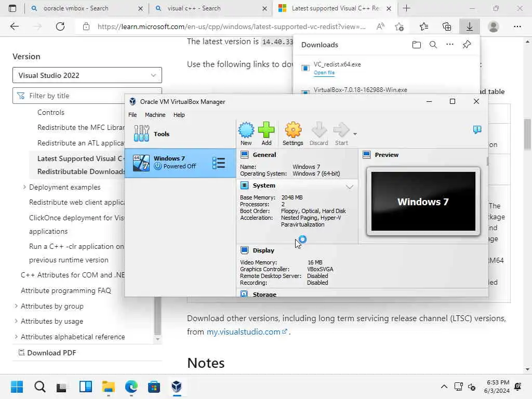Open more options in Downloads panel
The image size is (532, 399).
pos(449,44)
